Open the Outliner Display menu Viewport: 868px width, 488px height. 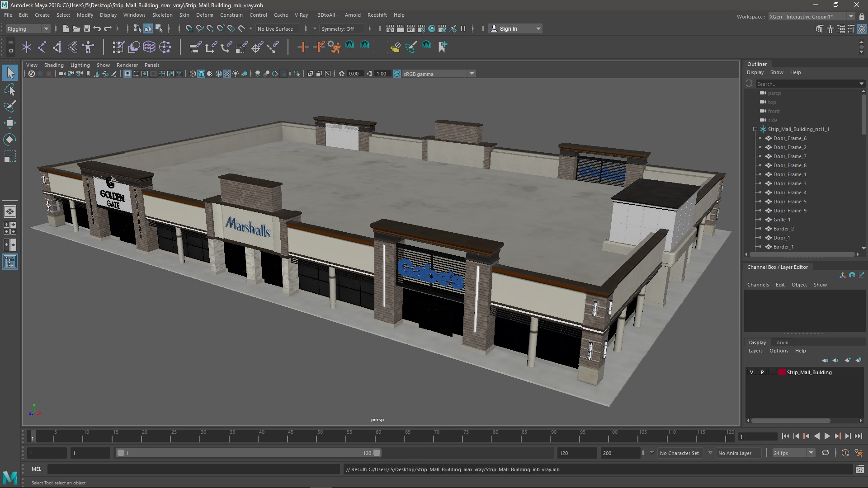(x=755, y=72)
